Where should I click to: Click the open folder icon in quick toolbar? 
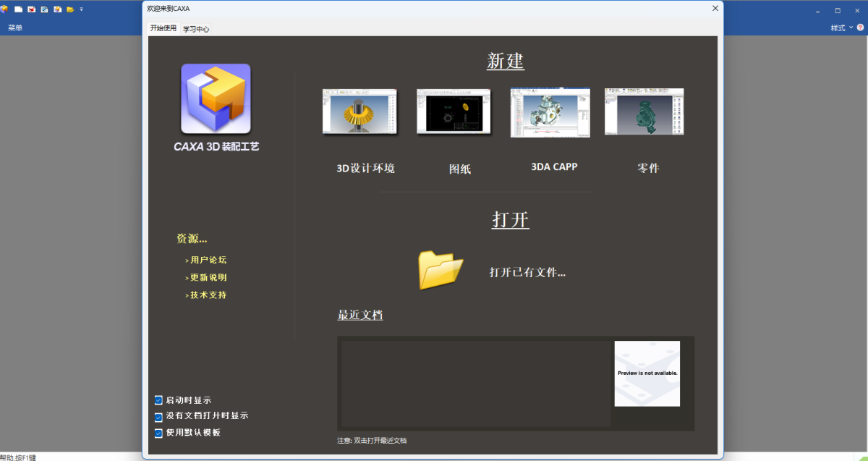70,9
